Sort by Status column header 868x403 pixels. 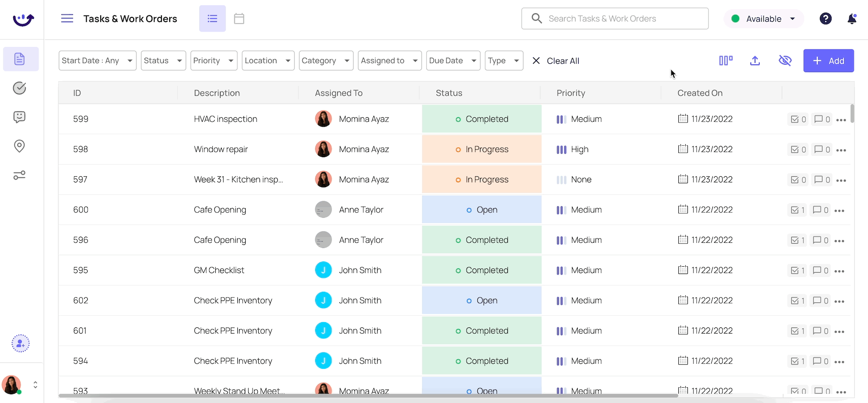449,93
